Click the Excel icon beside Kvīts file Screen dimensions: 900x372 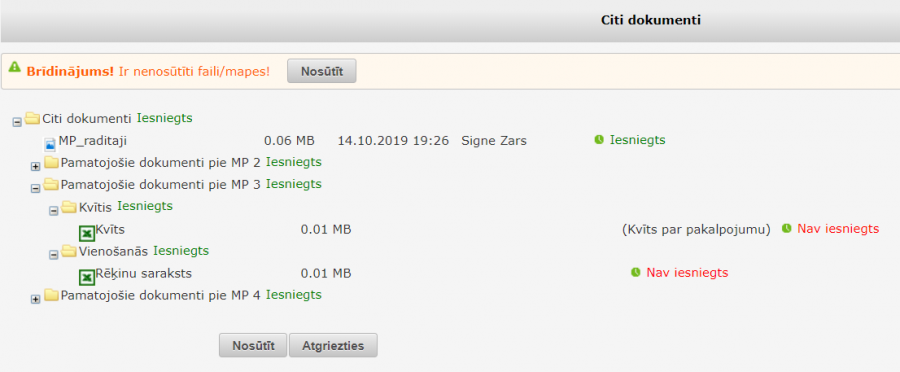pos(87,233)
